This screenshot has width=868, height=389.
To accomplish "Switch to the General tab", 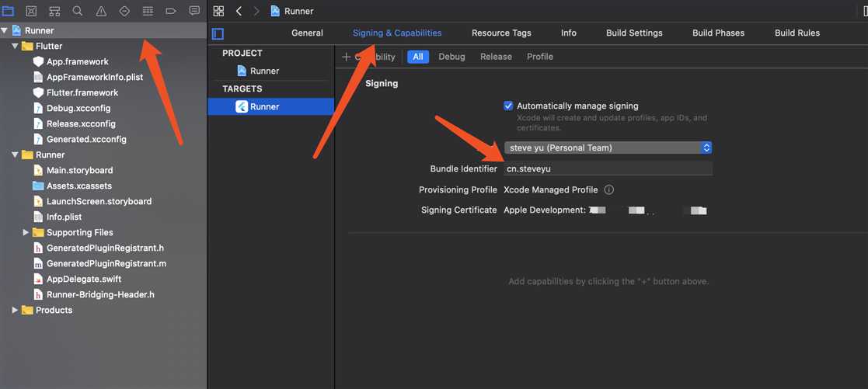I will (307, 33).
